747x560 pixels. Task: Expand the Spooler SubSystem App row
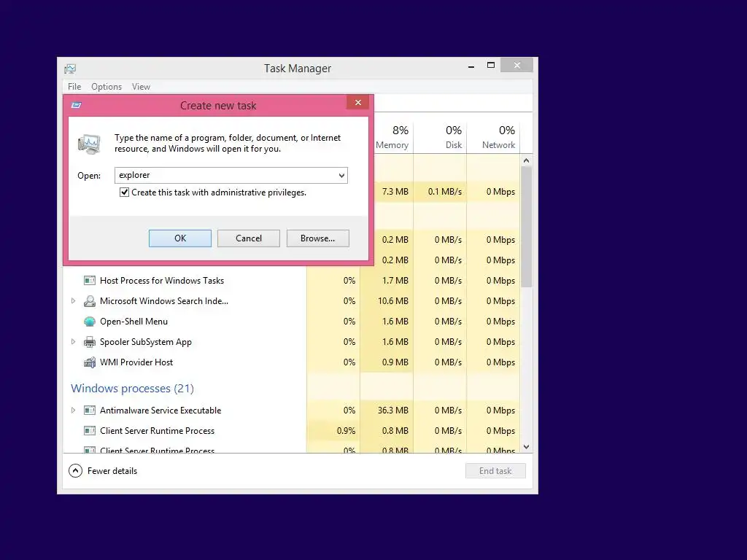point(74,342)
